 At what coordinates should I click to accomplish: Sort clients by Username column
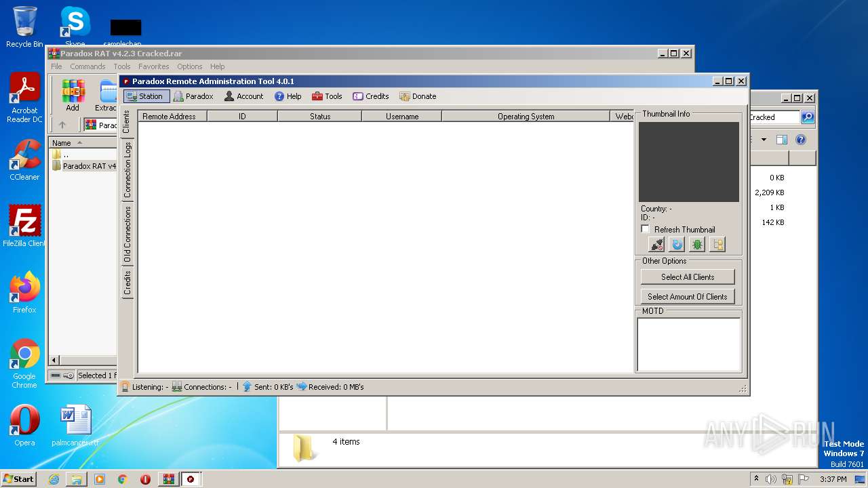(402, 117)
